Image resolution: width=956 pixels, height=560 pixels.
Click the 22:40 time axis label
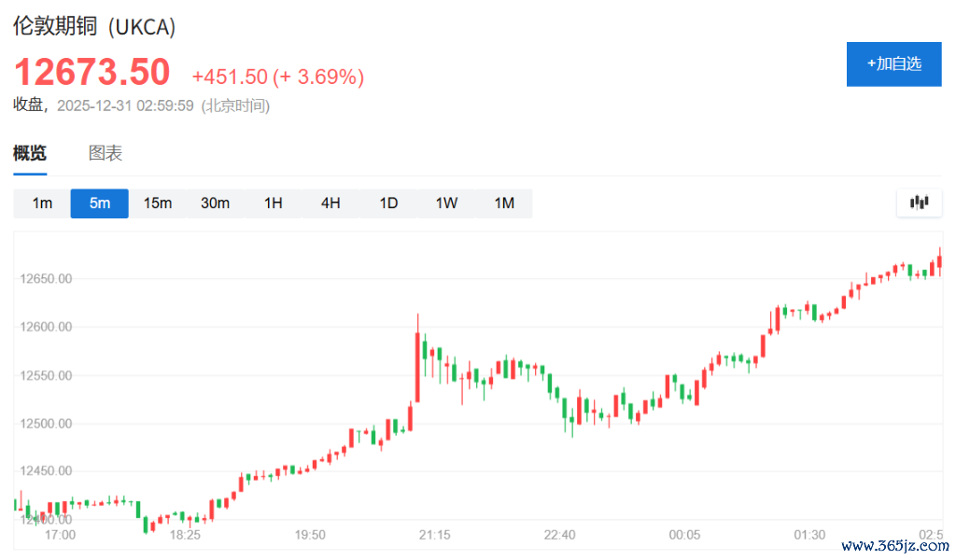pos(559,535)
